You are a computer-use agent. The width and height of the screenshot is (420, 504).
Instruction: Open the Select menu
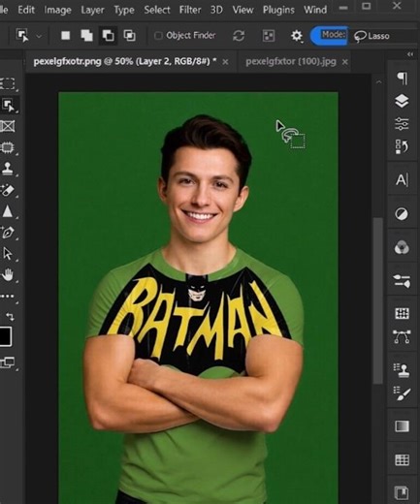157,10
